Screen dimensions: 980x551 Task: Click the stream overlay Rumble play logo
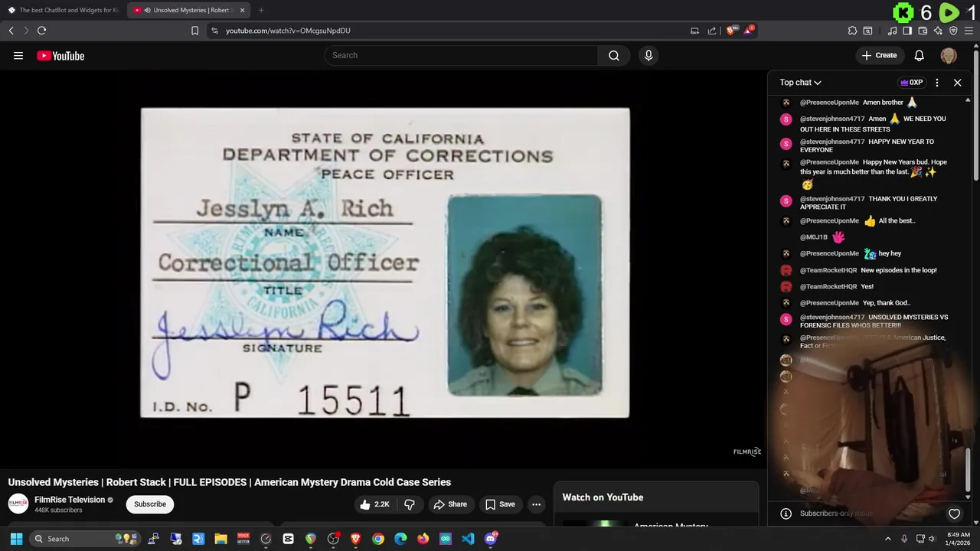[x=949, y=13]
